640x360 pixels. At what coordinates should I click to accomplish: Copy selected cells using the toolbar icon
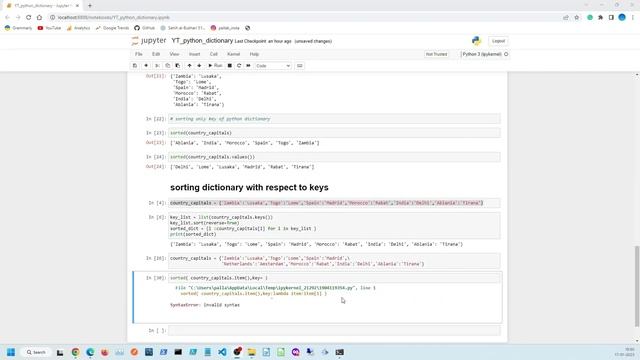pyautogui.click(x=167, y=66)
